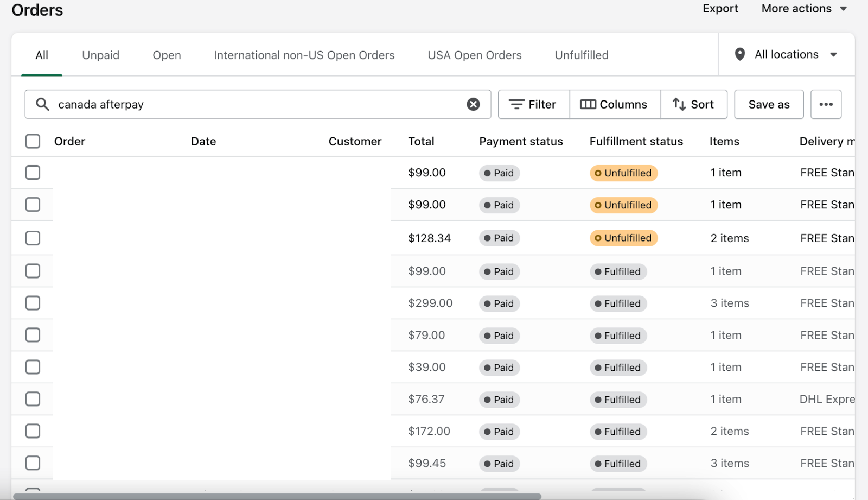Expand the More actions dropdown
868x500 pixels.
click(804, 9)
